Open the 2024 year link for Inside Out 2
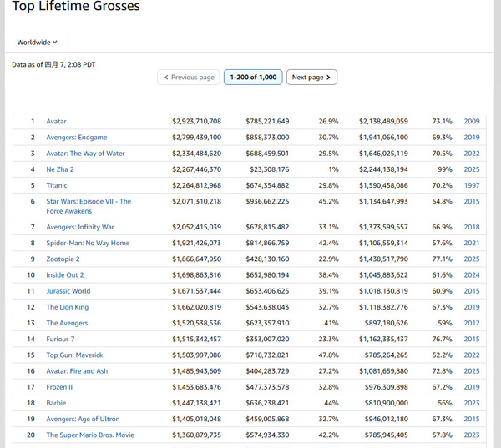The image size is (501, 448). tap(472, 275)
